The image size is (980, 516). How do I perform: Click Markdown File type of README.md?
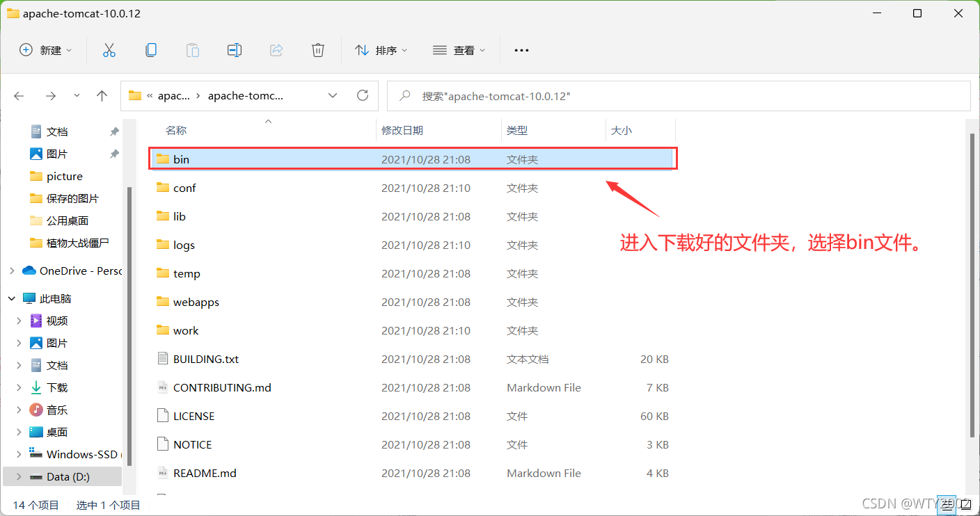tap(544, 473)
